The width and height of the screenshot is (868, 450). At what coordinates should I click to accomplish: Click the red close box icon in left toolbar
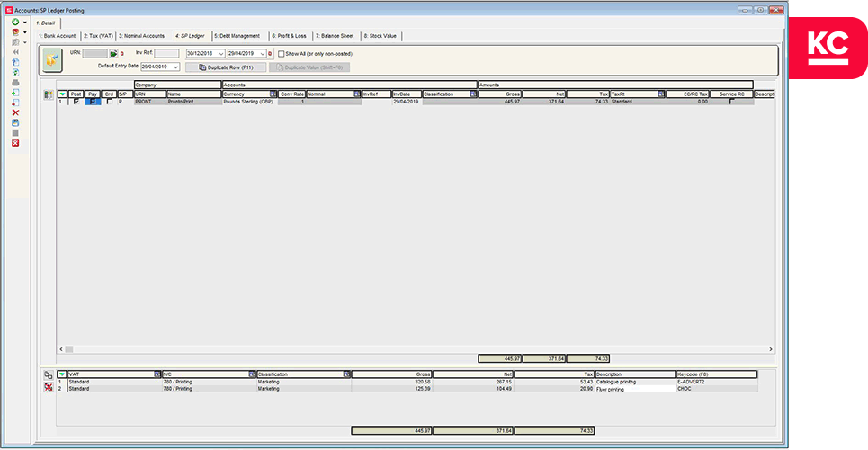tap(15, 143)
